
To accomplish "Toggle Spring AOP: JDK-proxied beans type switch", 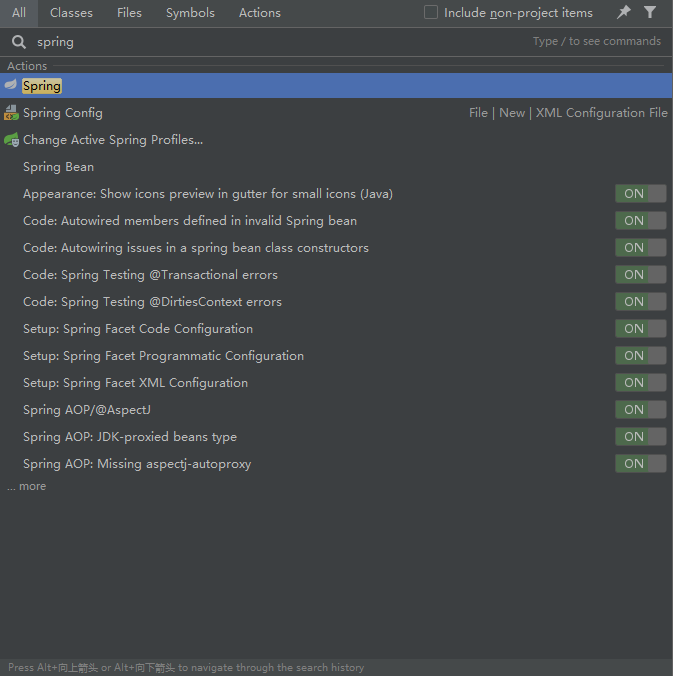I will [x=640, y=437].
